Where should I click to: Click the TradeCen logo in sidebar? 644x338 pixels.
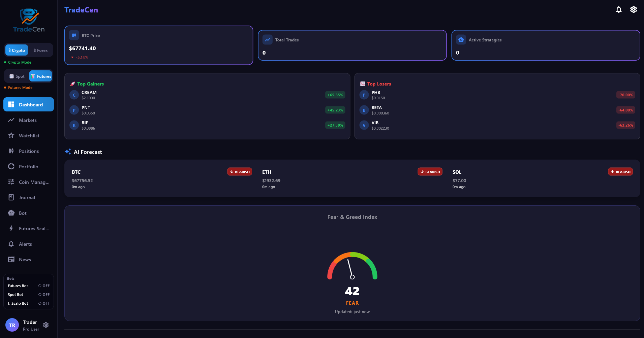click(x=29, y=20)
